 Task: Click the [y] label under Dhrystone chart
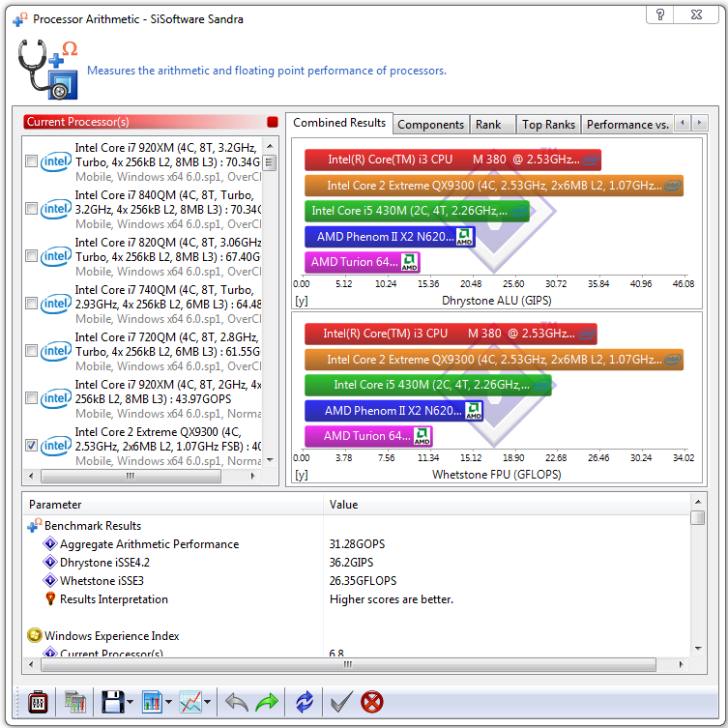coord(302,301)
